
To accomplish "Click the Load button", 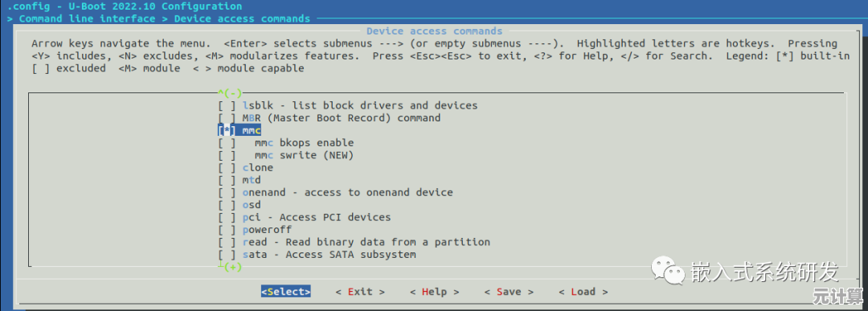I will tap(583, 292).
